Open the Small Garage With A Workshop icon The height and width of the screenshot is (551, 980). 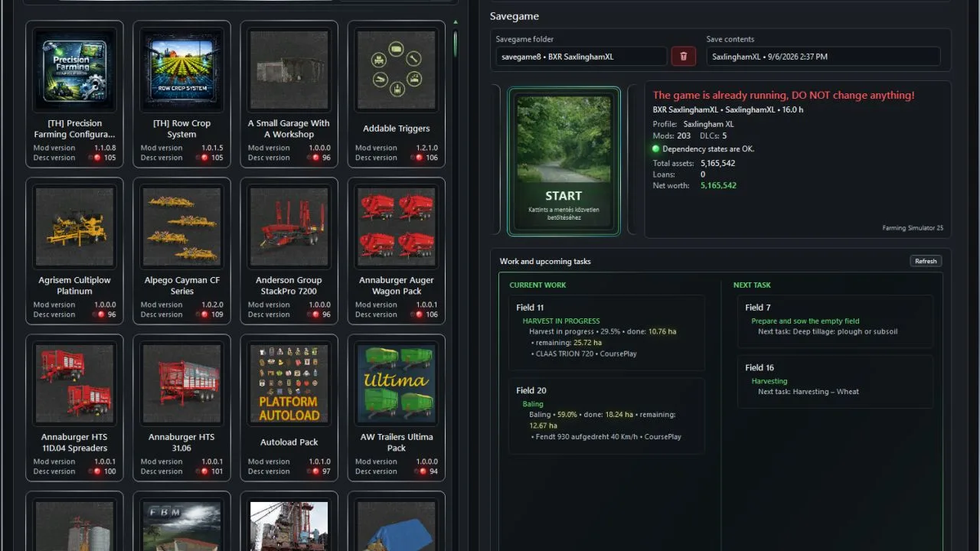click(289, 70)
